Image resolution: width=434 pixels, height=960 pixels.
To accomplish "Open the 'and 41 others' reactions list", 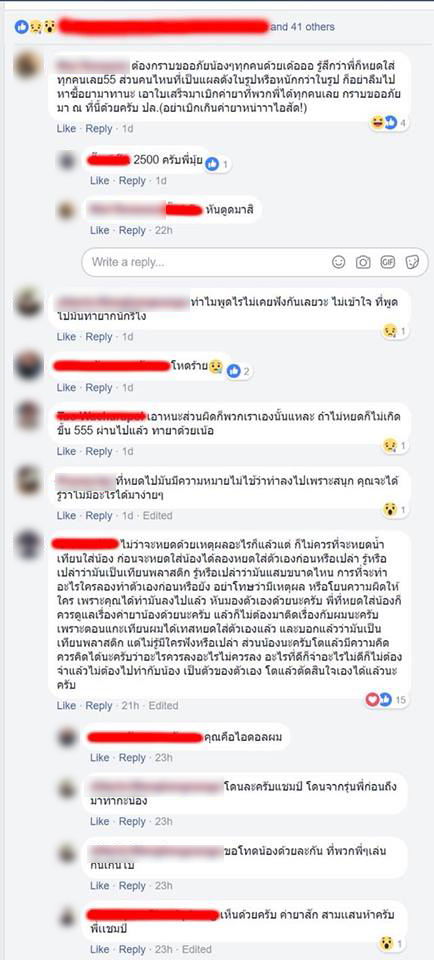I will click(302, 27).
